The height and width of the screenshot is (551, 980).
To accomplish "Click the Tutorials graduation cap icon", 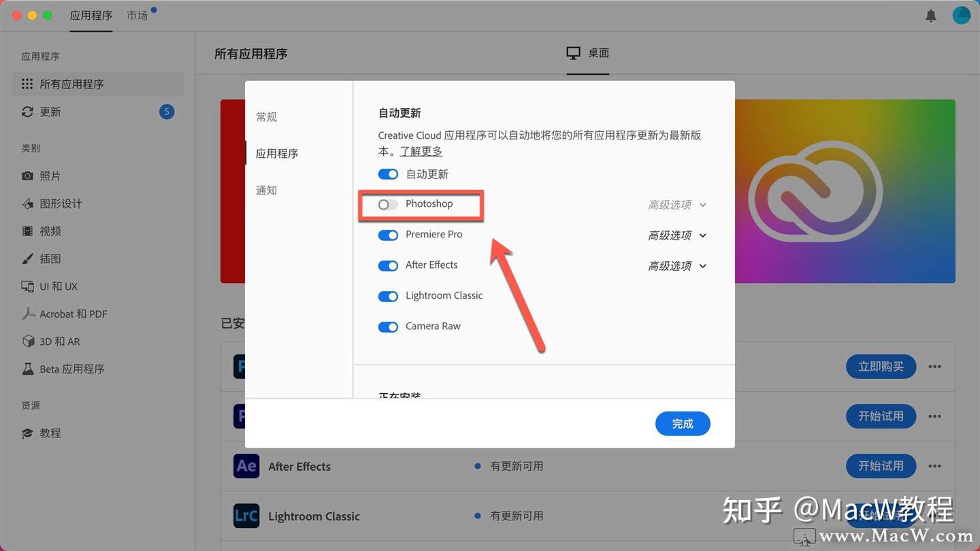I will (x=27, y=433).
